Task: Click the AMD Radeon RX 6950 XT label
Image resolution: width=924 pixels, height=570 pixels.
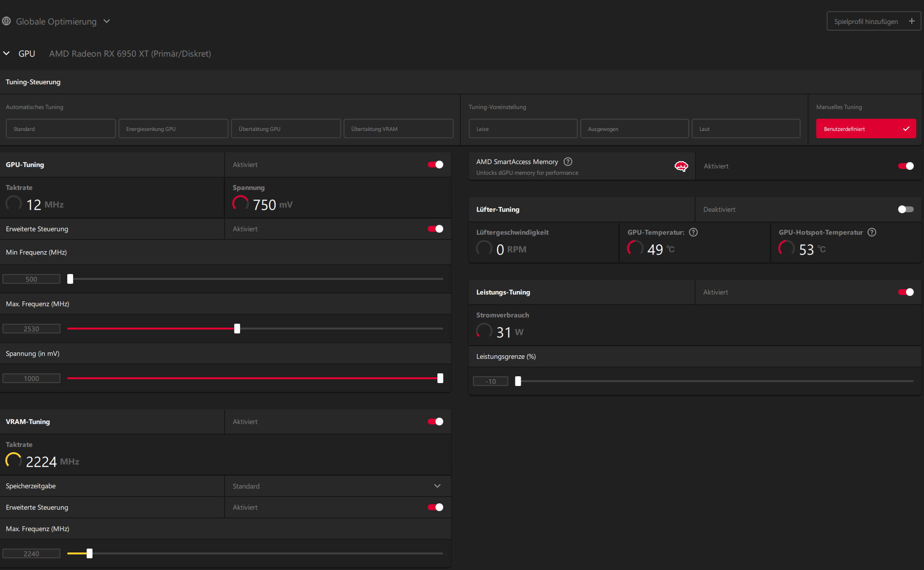Action: click(130, 54)
